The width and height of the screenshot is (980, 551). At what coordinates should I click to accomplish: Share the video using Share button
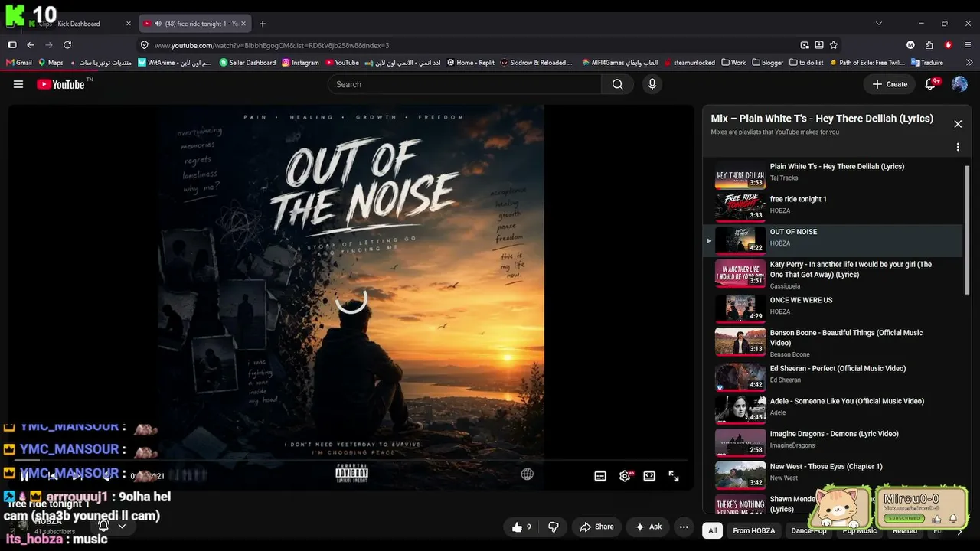[597, 527]
